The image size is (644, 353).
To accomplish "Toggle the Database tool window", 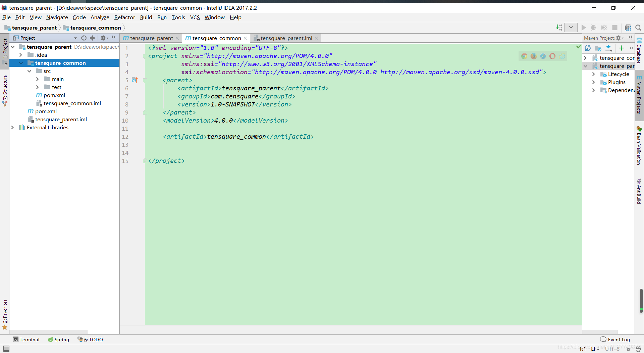I will click(639, 51).
